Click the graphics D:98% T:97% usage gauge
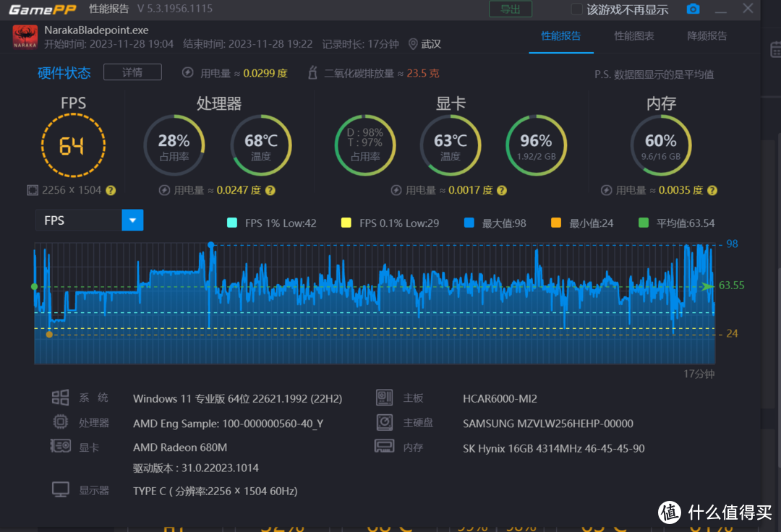Screen dimensions: 781x532 365,145
